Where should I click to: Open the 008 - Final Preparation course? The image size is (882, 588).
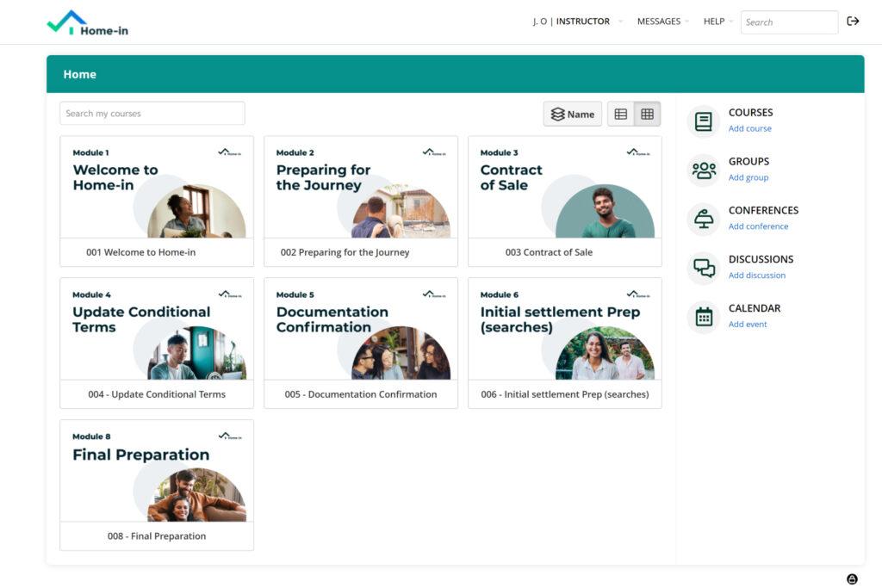tap(157, 535)
